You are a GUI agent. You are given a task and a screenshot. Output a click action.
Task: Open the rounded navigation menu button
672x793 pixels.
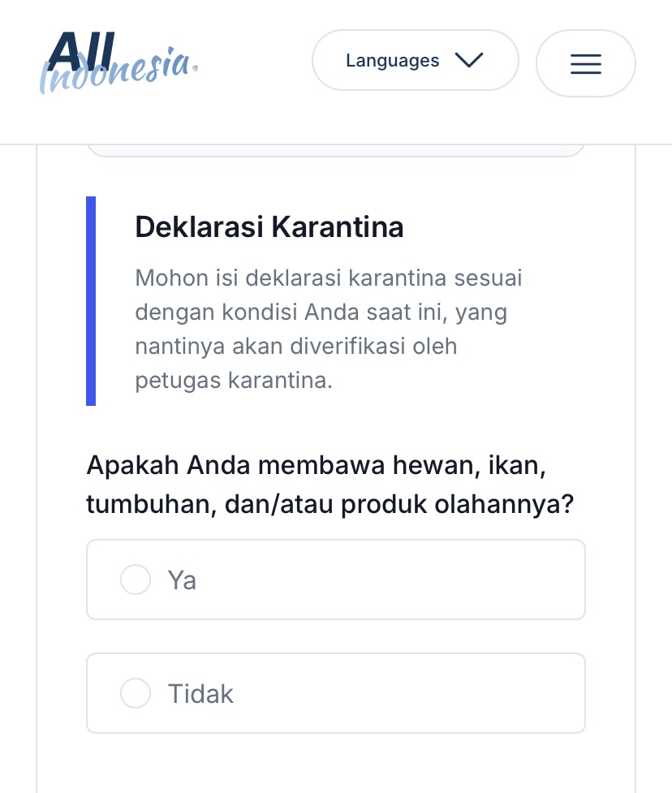[x=585, y=63]
